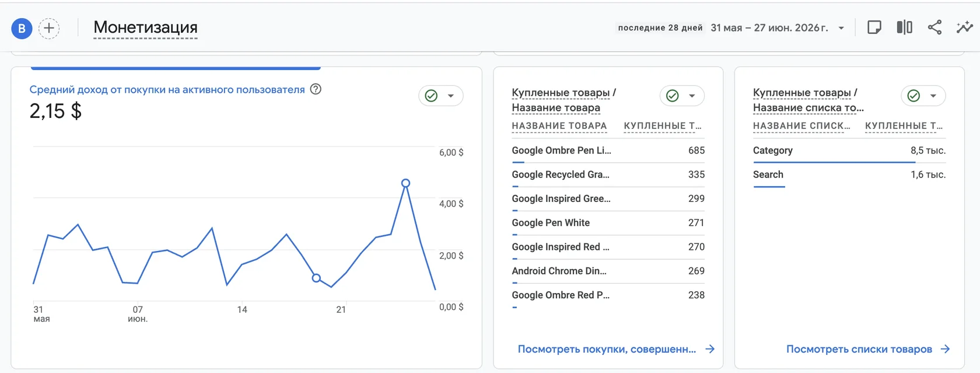Screen dimensions: 980x373
Task: Click value 1,6 тыс. for Search
Action: pos(928,175)
